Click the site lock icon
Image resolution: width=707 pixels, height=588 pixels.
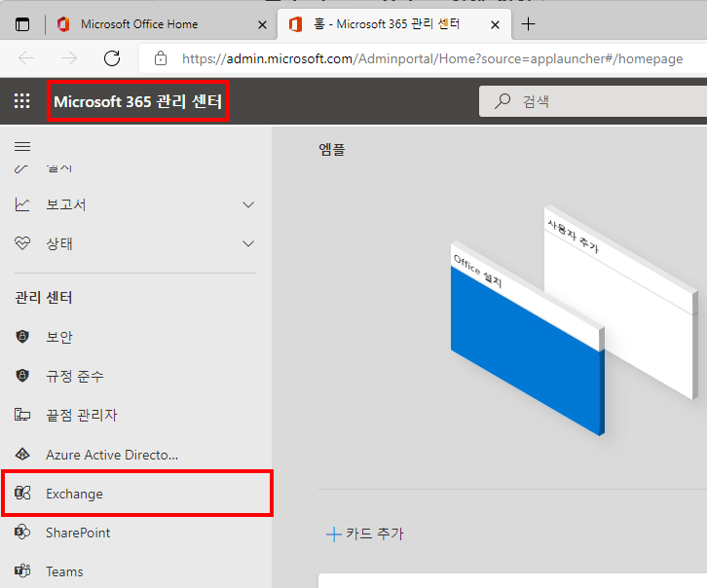tap(161, 58)
